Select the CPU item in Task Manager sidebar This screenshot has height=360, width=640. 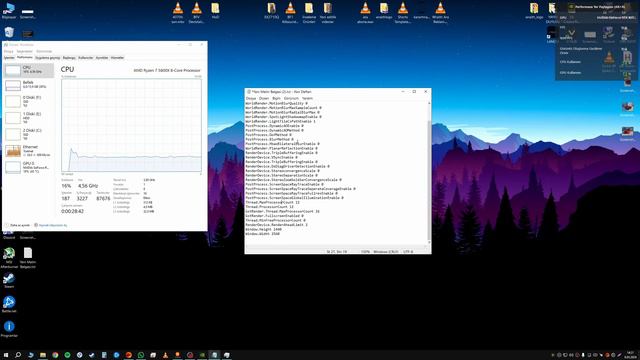coord(29,70)
